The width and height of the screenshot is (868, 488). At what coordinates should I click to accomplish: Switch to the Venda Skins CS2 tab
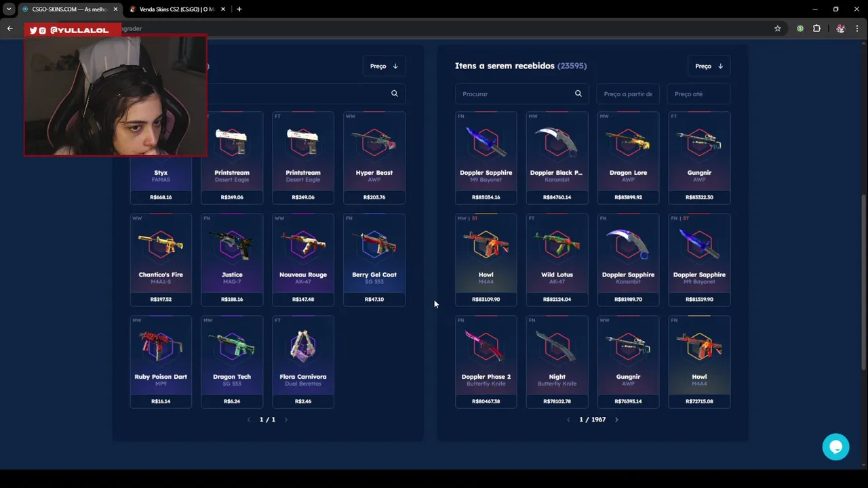click(x=179, y=9)
